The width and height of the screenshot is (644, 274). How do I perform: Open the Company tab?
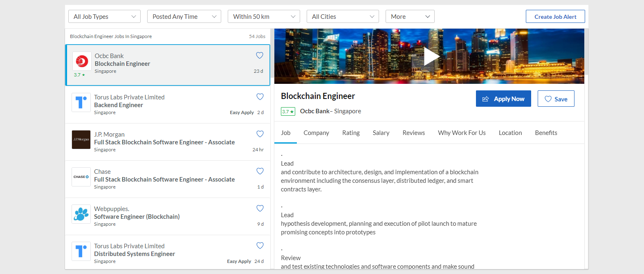click(x=316, y=133)
